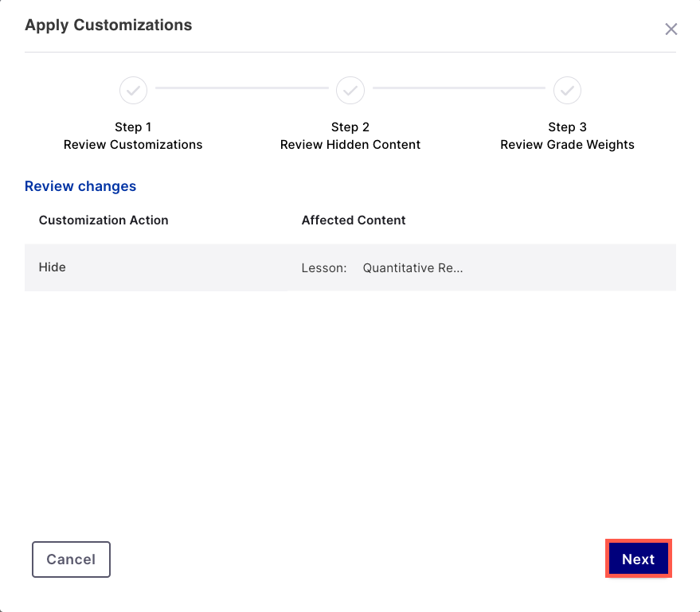This screenshot has height=612, width=700.
Task: Select the checkmark icon above Review Grade Weights
Action: click(x=567, y=90)
